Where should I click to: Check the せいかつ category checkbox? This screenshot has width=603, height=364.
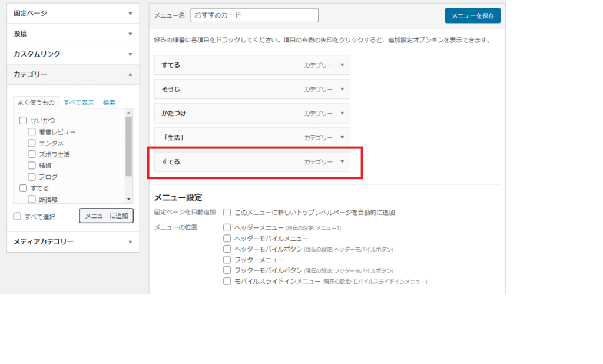tap(23, 120)
